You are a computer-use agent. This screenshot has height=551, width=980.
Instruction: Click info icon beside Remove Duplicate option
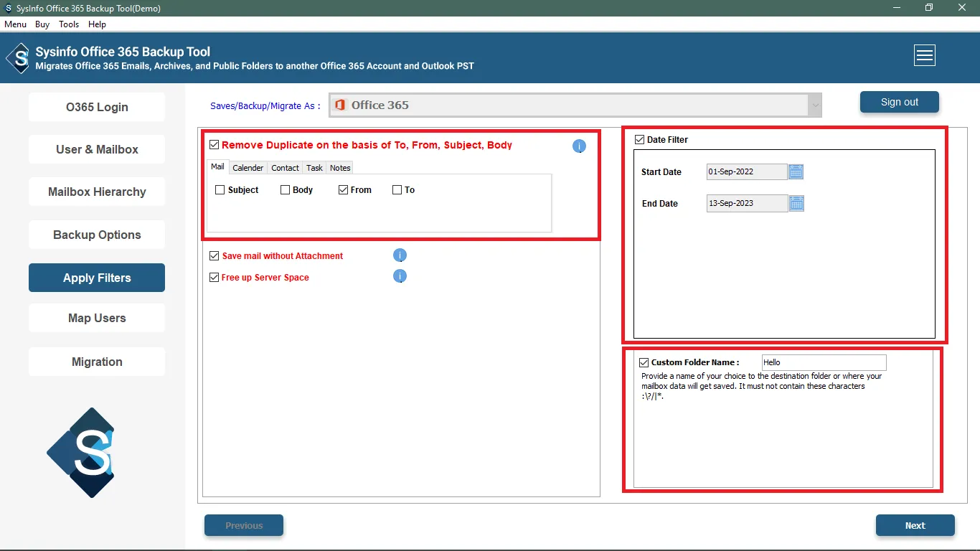coord(579,146)
